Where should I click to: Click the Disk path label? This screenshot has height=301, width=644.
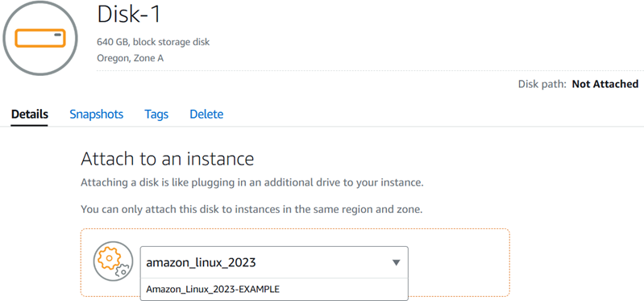[542, 84]
